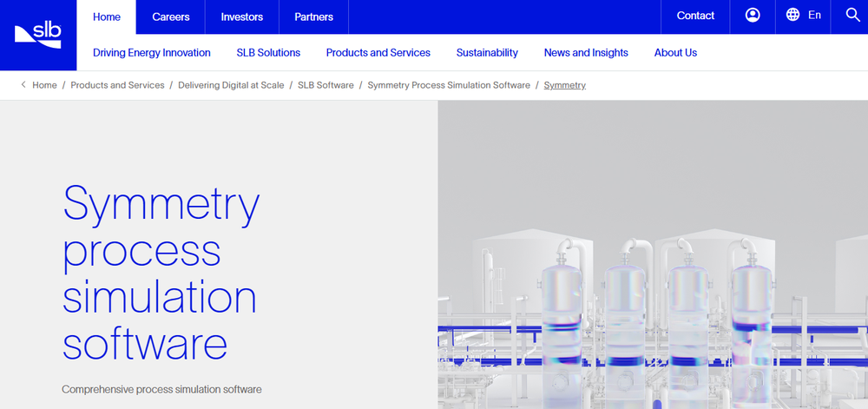The height and width of the screenshot is (409, 868).
Task: Click the SLB logo
Action: pyautogui.click(x=37, y=36)
